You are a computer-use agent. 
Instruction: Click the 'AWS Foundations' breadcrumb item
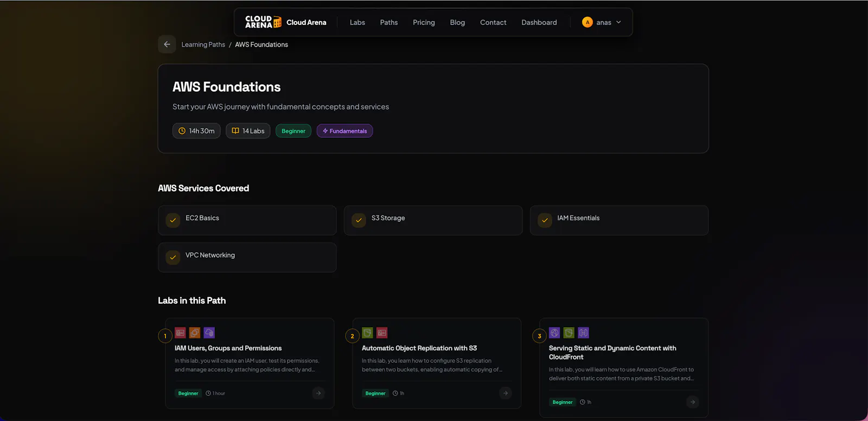pos(261,44)
